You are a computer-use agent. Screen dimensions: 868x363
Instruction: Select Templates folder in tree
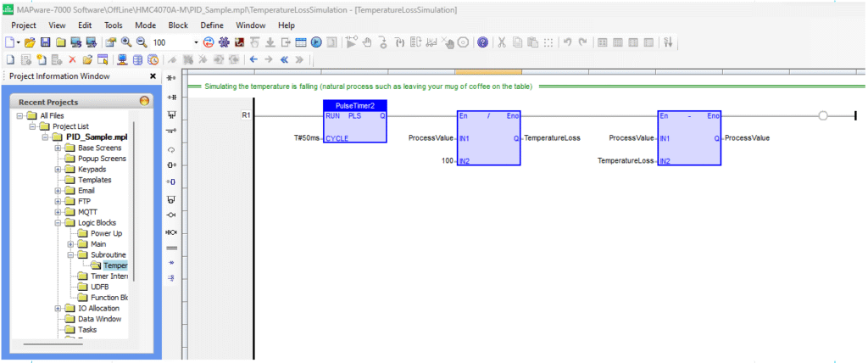coord(95,180)
